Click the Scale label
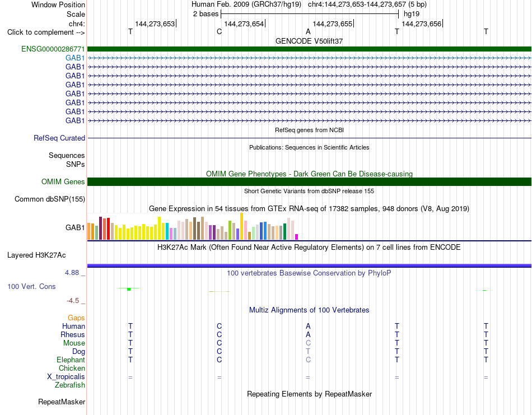Image resolution: width=532 pixels, height=415 pixels. 76,14
